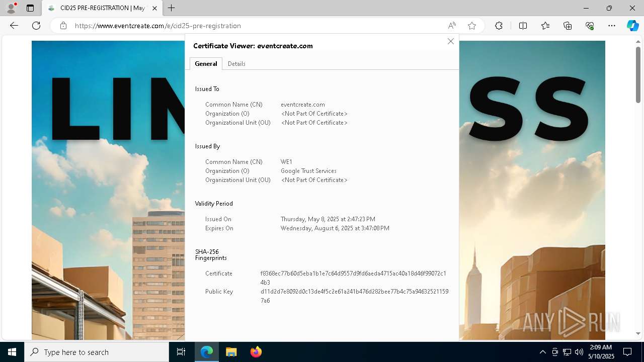
Task: Open the network status tray icon
Action: (567, 352)
